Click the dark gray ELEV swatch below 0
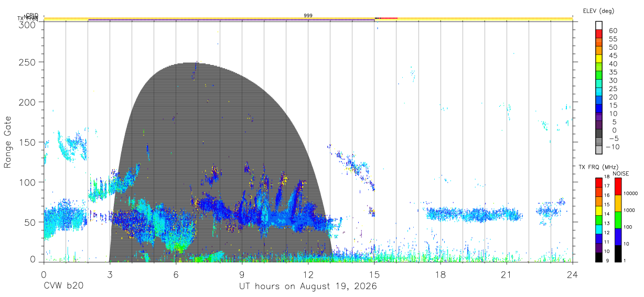This screenshot has height=297, width=644. coord(599,134)
